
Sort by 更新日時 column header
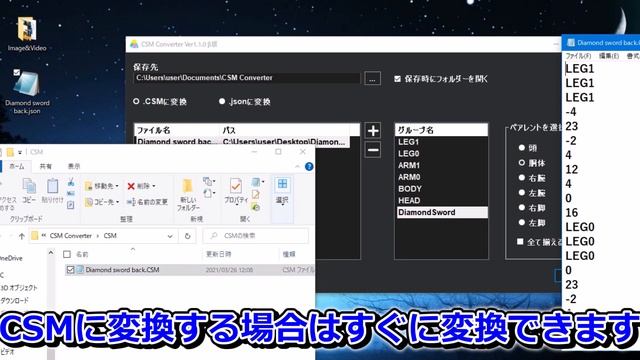point(218,254)
